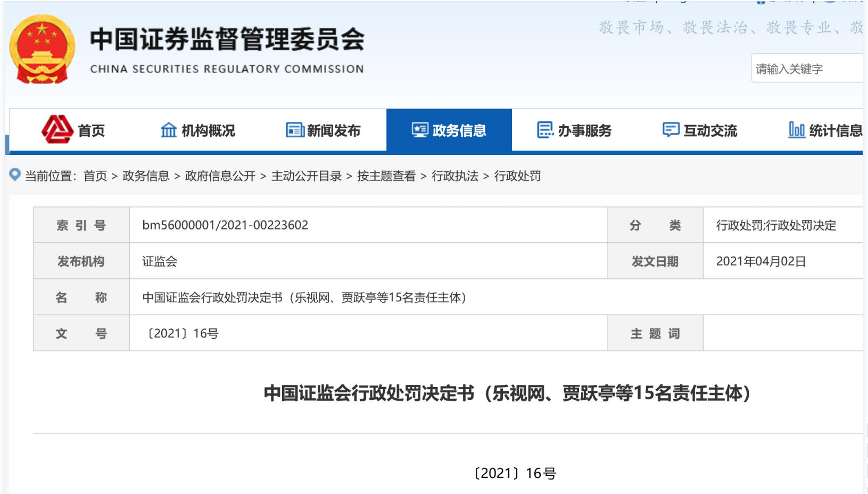The width and height of the screenshot is (868, 494).
Task: Click 行政处罚 at the breadcrumb end
Action: pyautogui.click(x=517, y=176)
